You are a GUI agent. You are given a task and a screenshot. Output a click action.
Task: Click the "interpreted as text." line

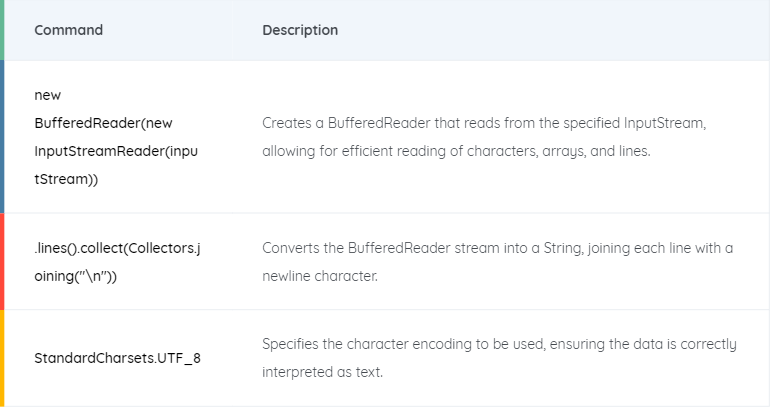tap(322, 372)
